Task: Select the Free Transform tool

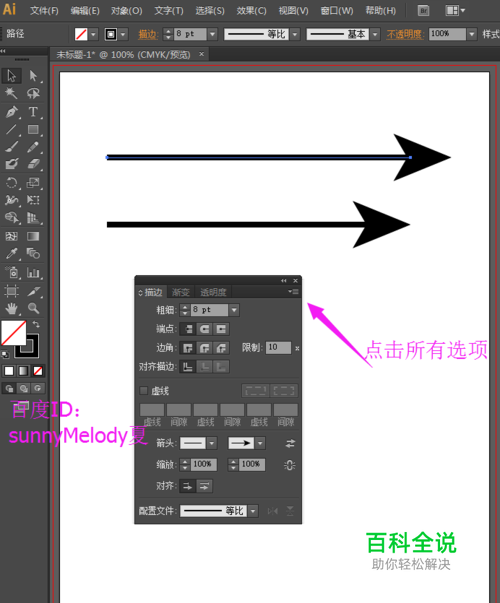Action: [x=33, y=200]
